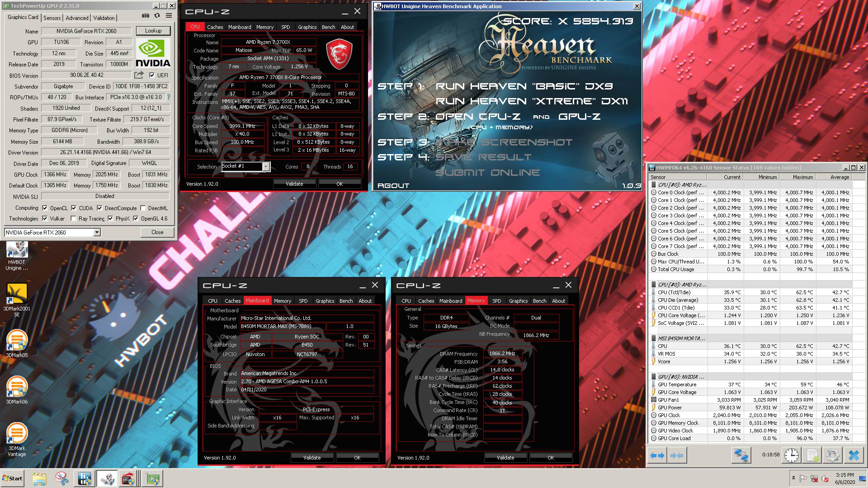The image size is (868, 488).
Task: Click the NVIDIA logo in GPU-Z
Action: click(x=153, y=53)
